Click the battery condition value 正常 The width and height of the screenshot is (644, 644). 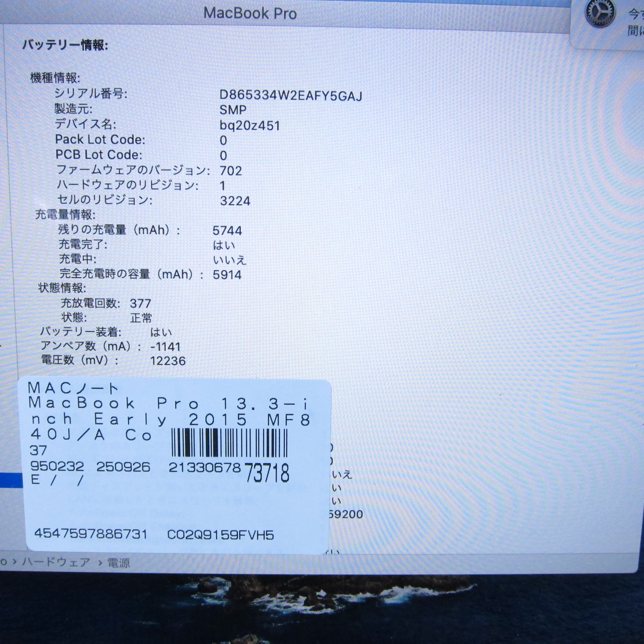tap(141, 318)
